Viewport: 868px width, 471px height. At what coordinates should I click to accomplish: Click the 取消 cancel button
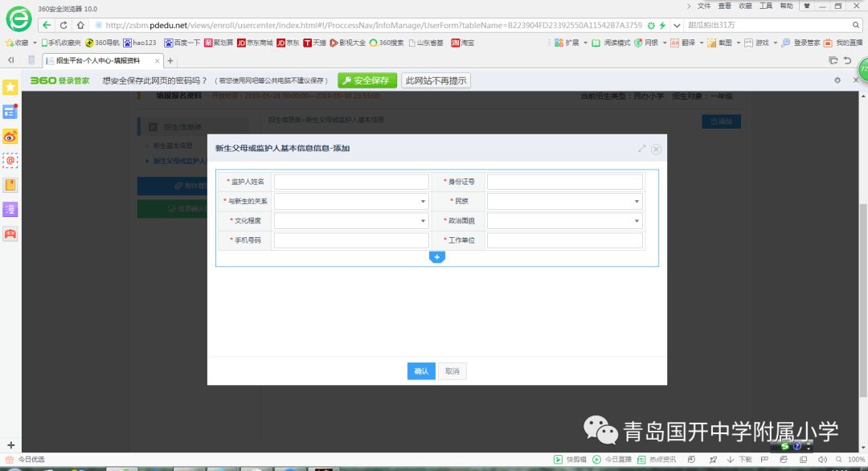(452, 371)
